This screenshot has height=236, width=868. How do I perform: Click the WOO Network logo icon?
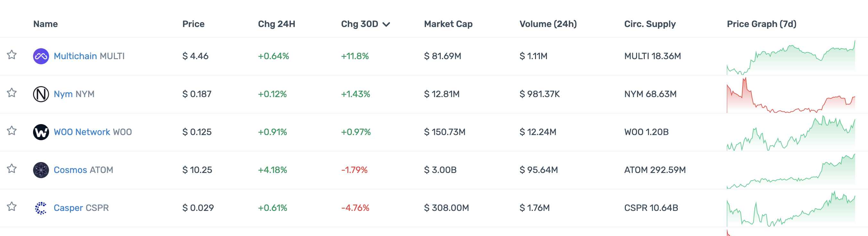(x=41, y=132)
